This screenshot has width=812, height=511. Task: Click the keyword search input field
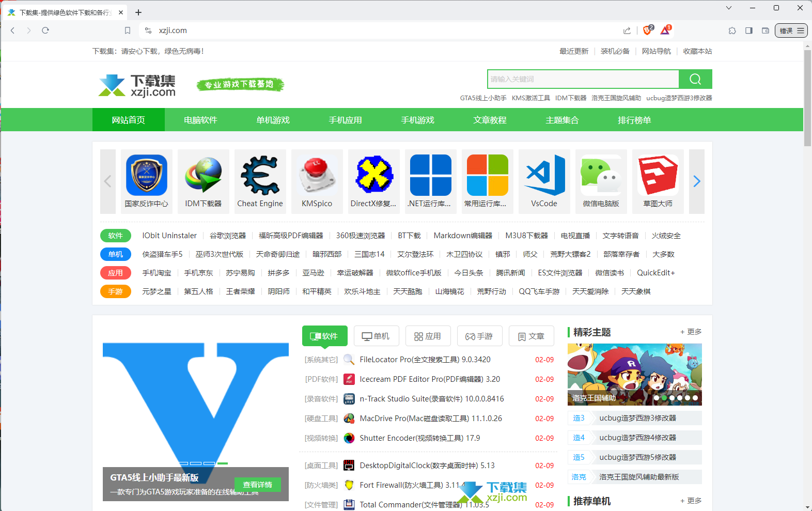tap(583, 79)
